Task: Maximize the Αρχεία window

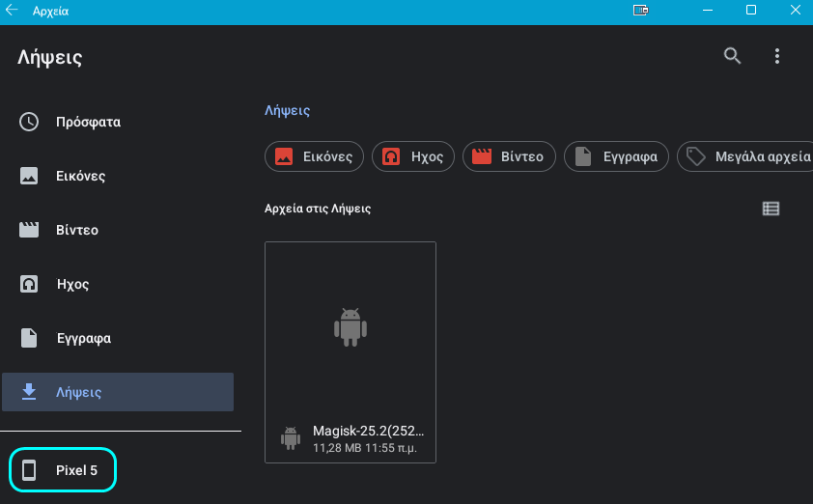Action: point(751,10)
